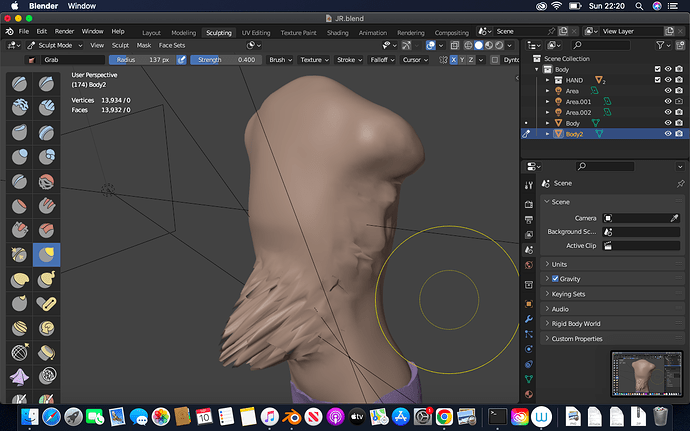Open the Render properties tab

(529, 205)
